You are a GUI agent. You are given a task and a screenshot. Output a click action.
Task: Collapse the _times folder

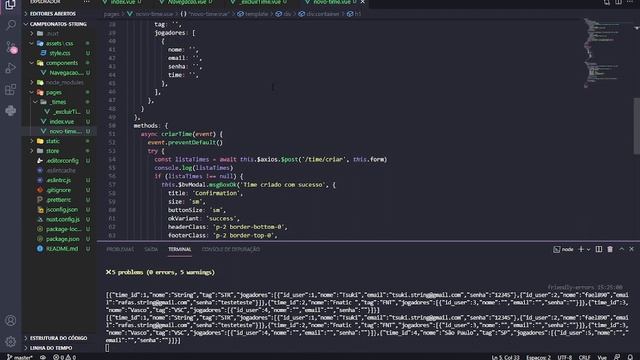[59, 102]
